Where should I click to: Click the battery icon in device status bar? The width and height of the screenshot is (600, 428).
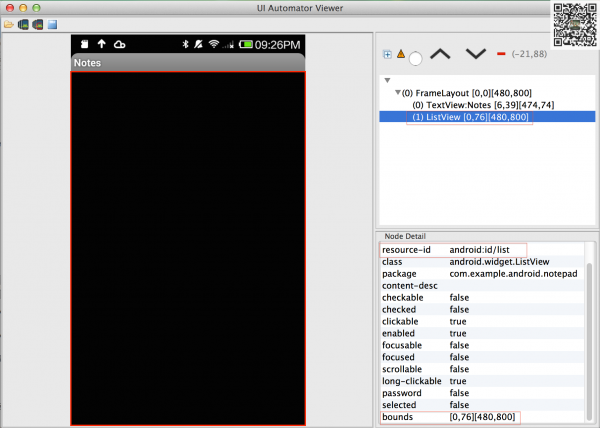tap(246, 44)
